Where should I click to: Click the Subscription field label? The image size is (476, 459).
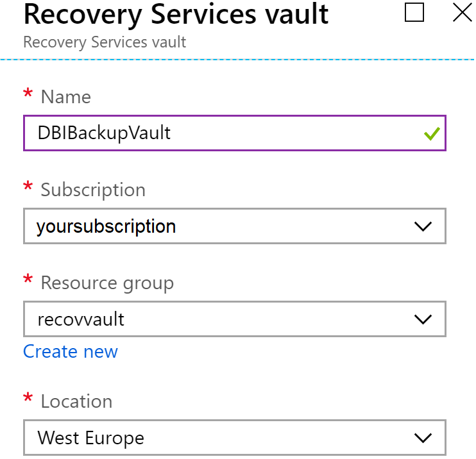(x=93, y=190)
